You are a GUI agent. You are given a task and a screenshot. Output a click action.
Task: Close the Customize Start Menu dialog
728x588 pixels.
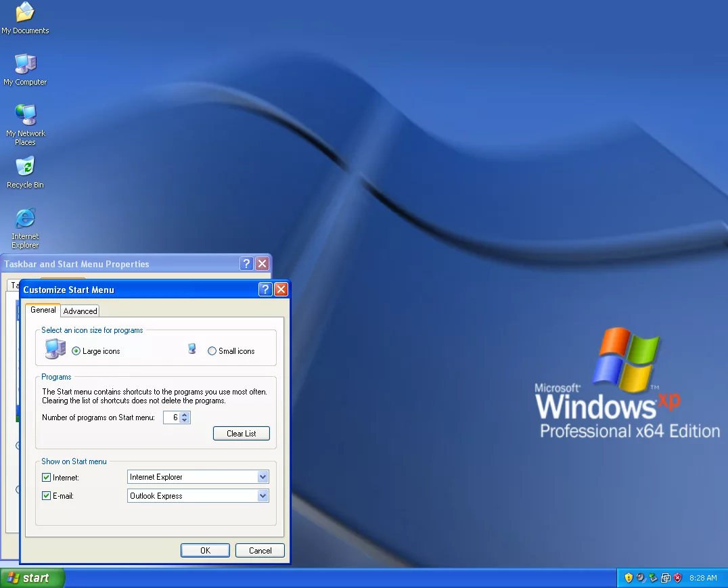coord(281,290)
